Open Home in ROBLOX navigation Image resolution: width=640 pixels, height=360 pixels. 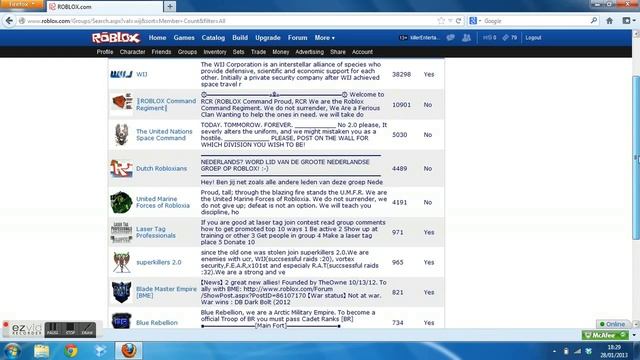(x=157, y=38)
